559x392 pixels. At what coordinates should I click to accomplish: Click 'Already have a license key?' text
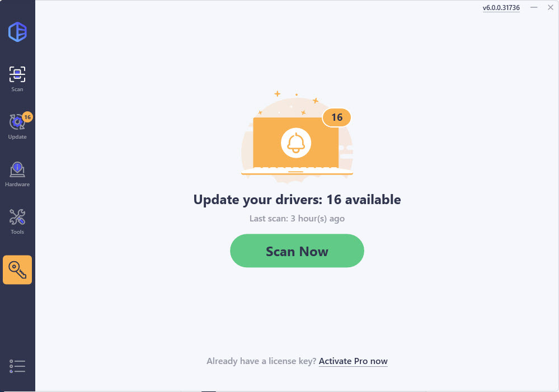tap(261, 361)
